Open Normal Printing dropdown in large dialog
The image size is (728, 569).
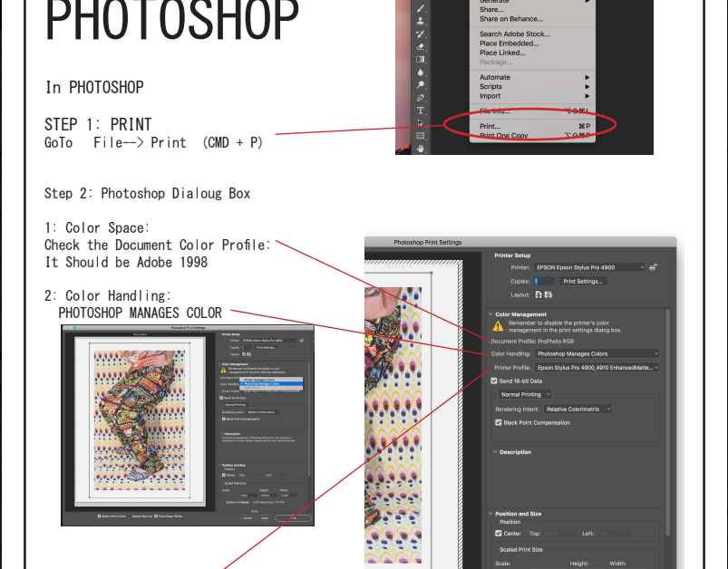pyautogui.click(x=525, y=394)
